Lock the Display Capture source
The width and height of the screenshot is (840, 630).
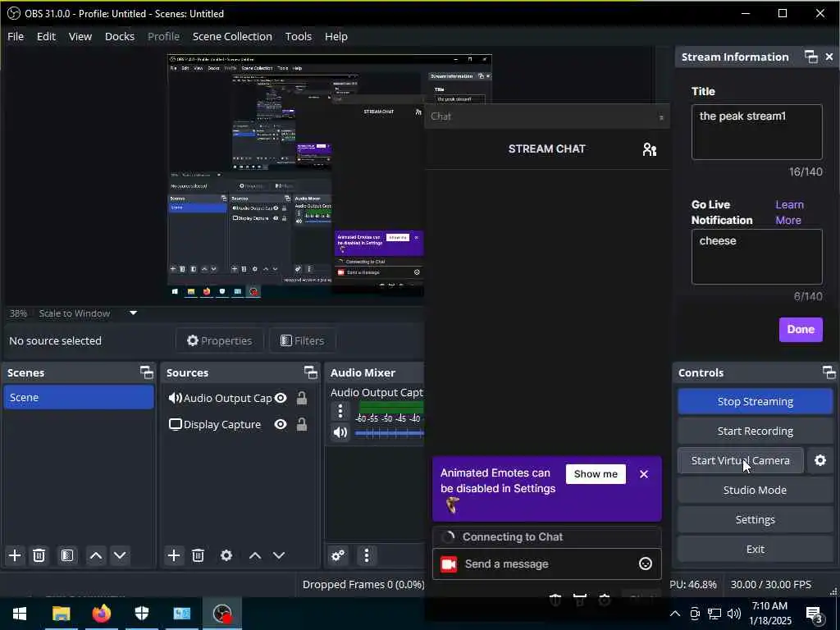(302, 424)
